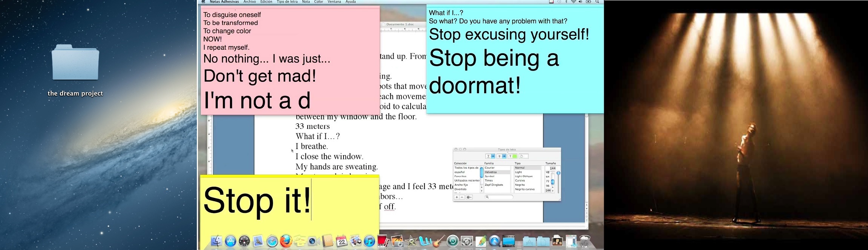868x250 pixels.
Task: Click the volume icon in the menu bar
Action: pyautogui.click(x=580, y=2)
